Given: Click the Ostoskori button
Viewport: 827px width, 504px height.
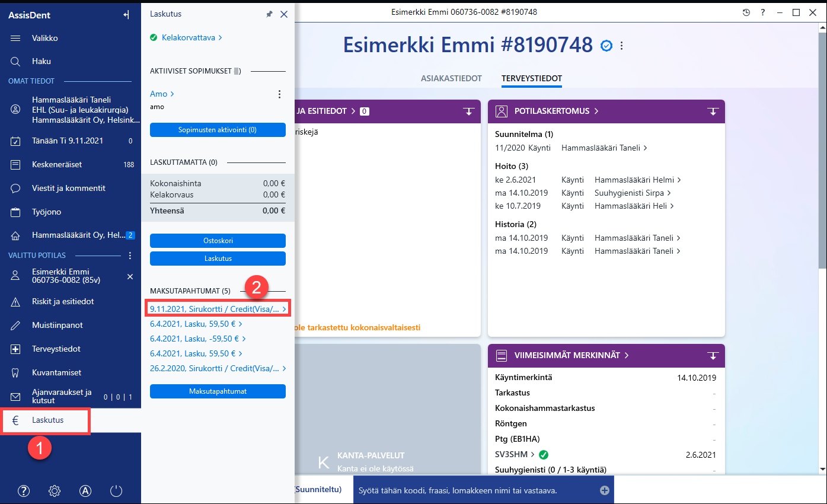Looking at the screenshot, I should 218,241.
